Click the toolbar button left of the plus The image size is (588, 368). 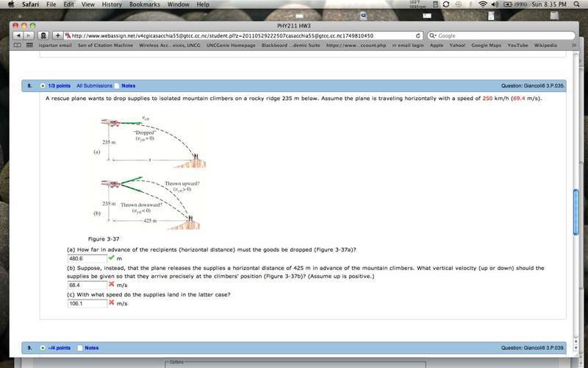[x=43, y=35]
